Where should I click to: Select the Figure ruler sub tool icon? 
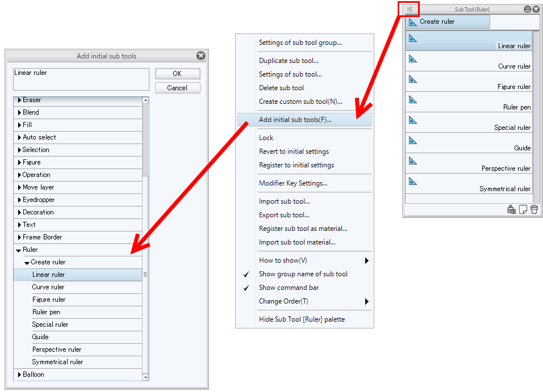[413, 79]
